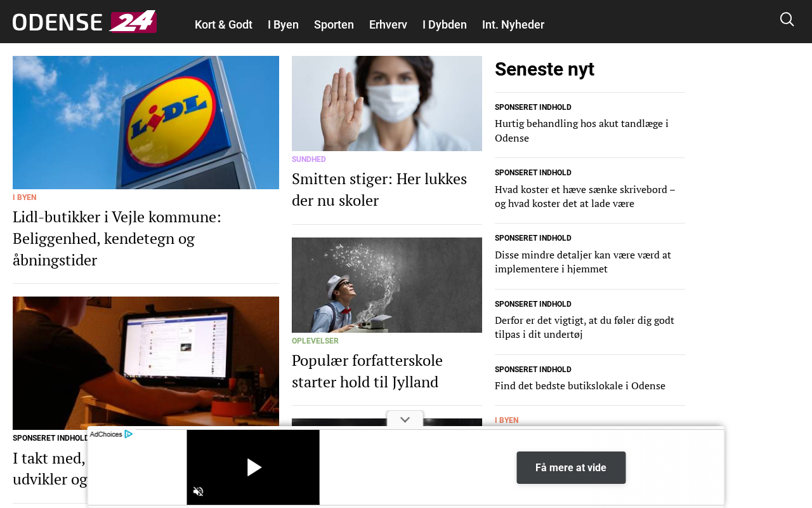This screenshot has height=508, width=812.
Task: Click SPONSERET INDHOLD label above tandlæge article
Action: pos(533,107)
